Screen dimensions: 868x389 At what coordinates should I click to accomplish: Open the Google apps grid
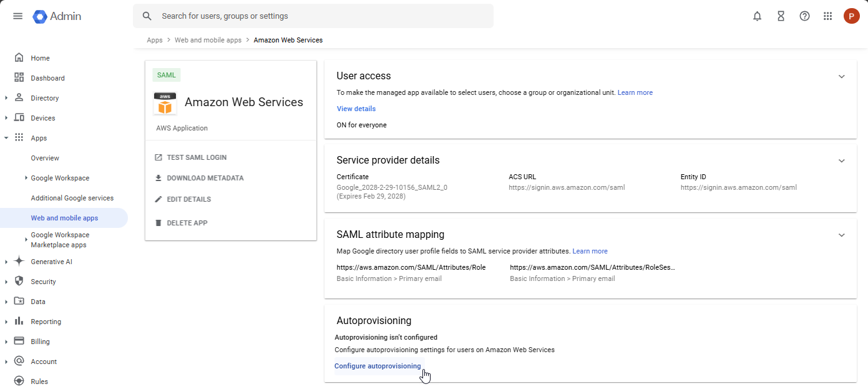tap(828, 16)
